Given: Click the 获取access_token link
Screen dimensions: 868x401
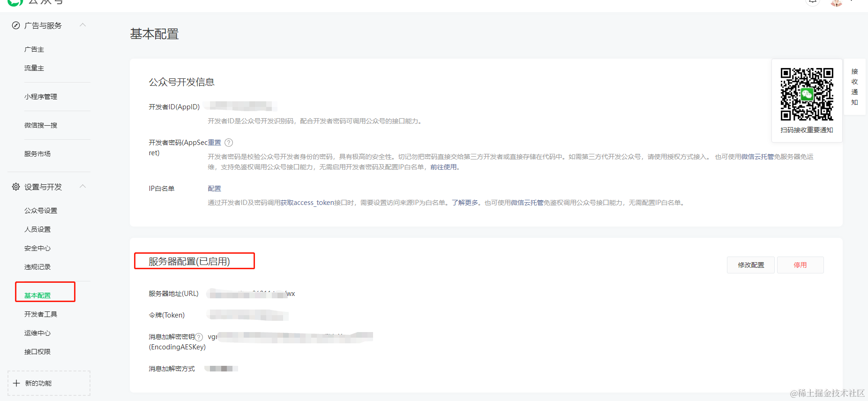Looking at the screenshot, I should point(307,203).
